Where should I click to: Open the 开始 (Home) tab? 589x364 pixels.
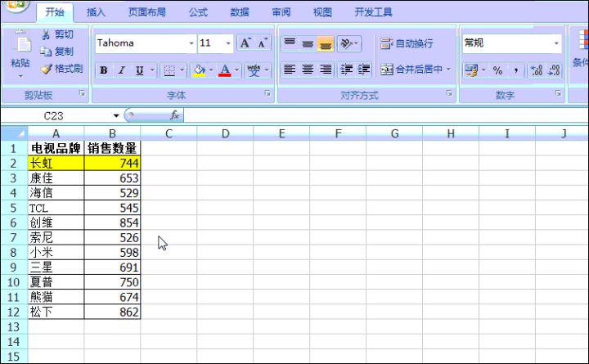(55, 12)
